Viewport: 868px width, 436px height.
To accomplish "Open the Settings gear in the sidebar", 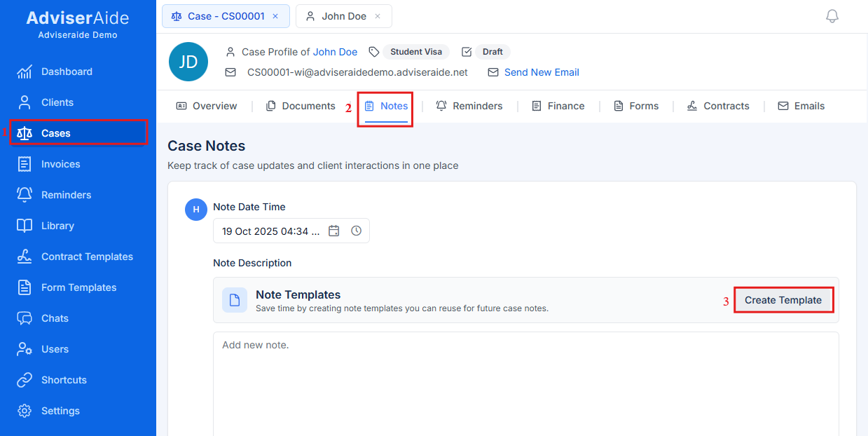I will [23, 411].
